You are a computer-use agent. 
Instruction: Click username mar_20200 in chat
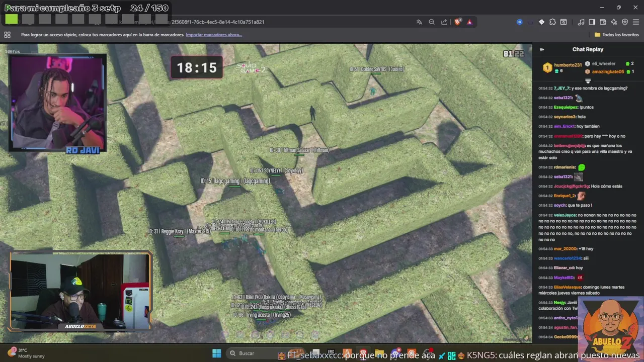tap(565, 249)
